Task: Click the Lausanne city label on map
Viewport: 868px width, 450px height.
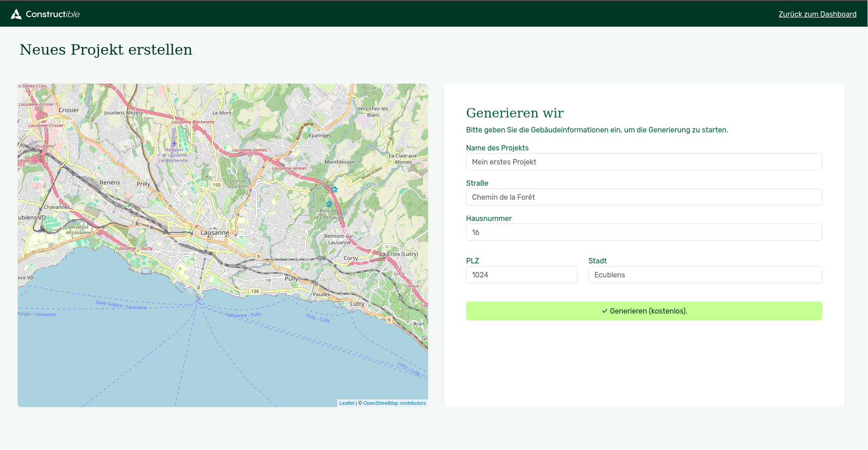Action: pos(215,233)
